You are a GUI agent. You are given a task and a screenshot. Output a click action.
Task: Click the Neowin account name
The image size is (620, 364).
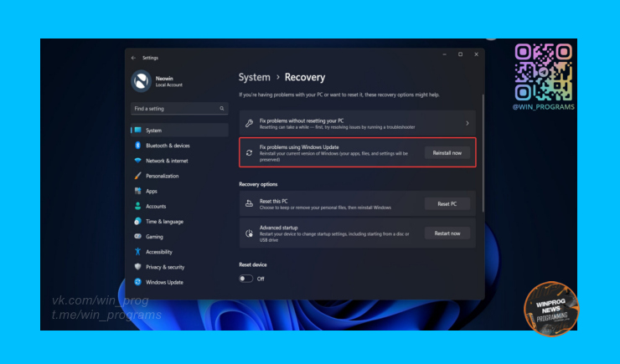click(164, 78)
